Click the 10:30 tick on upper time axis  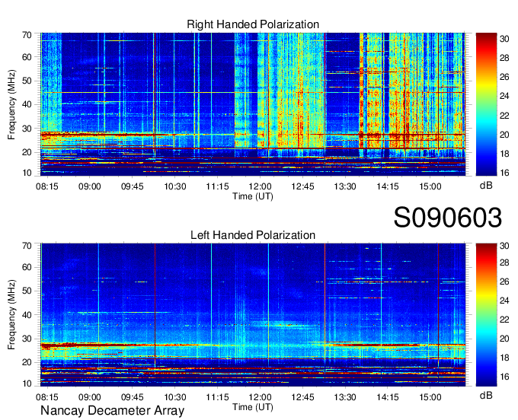click(x=175, y=186)
